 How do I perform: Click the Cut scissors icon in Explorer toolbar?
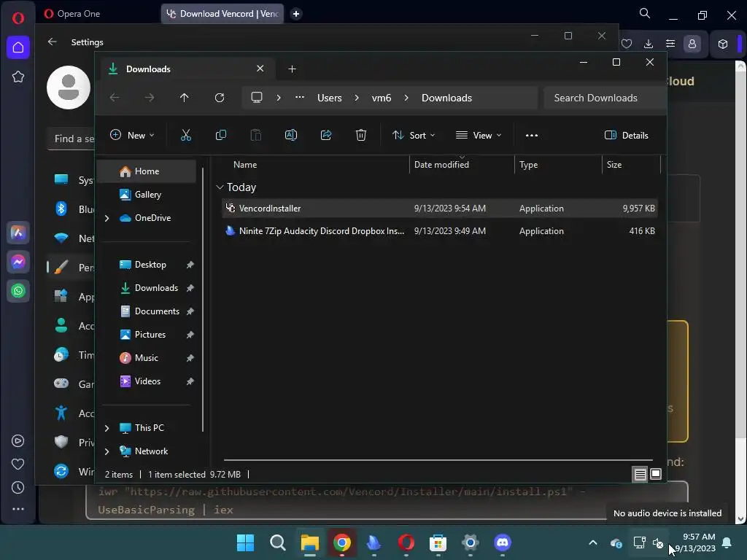point(186,135)
